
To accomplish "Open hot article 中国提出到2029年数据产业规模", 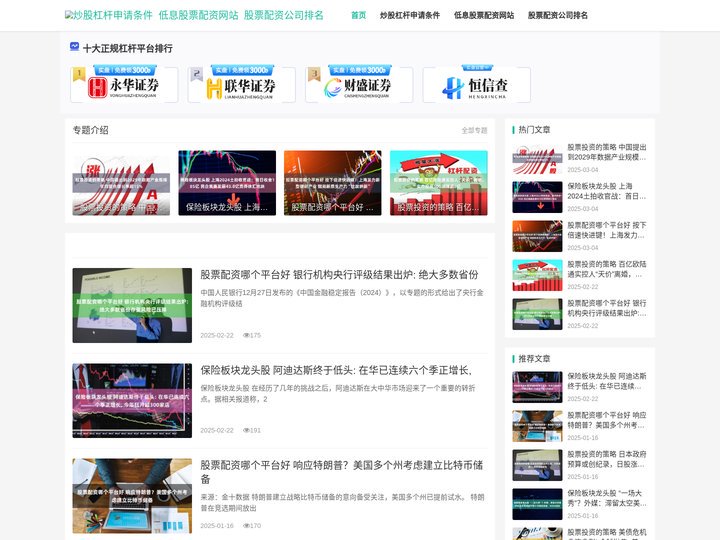I will [607, 152].
